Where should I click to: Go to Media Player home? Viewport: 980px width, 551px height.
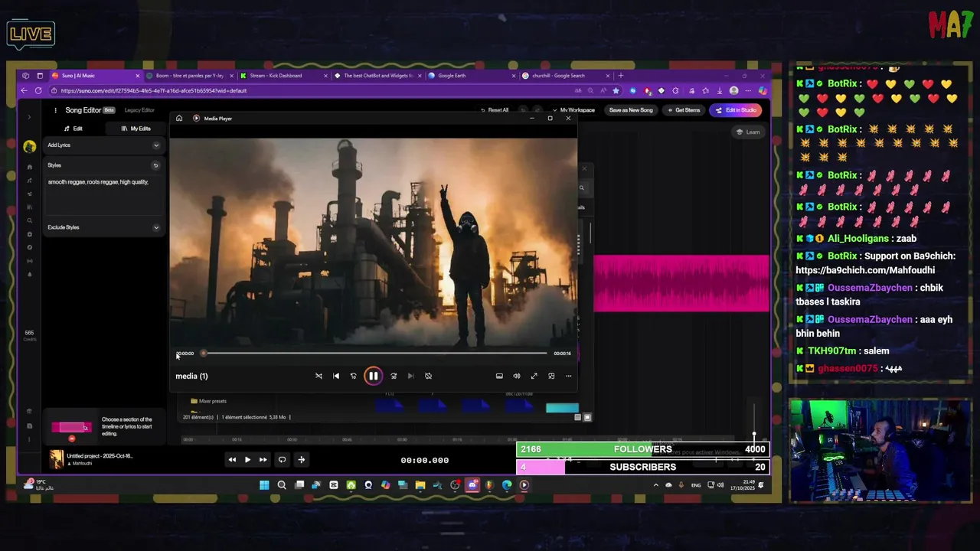point(179,118)
